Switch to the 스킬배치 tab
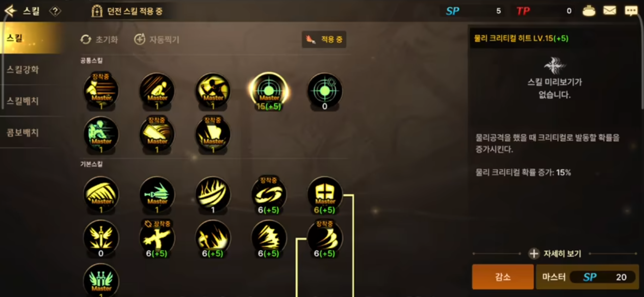This screenshot has width=644, height=297. pyautogui.click(x=22, y=101)
